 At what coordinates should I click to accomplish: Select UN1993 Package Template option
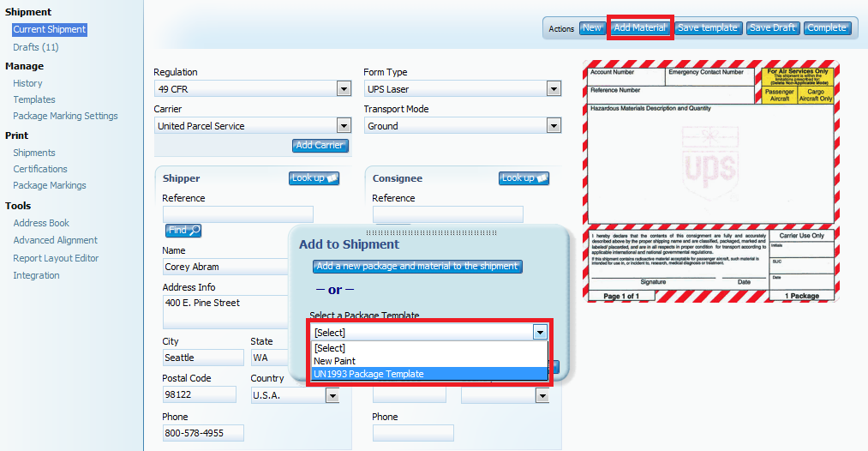coord(368,374)
